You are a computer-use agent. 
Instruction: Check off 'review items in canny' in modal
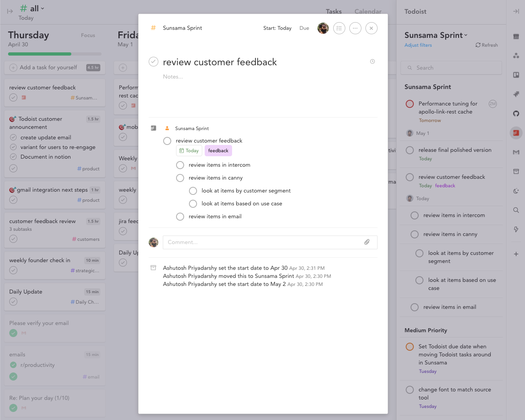(x=180, y=178)
